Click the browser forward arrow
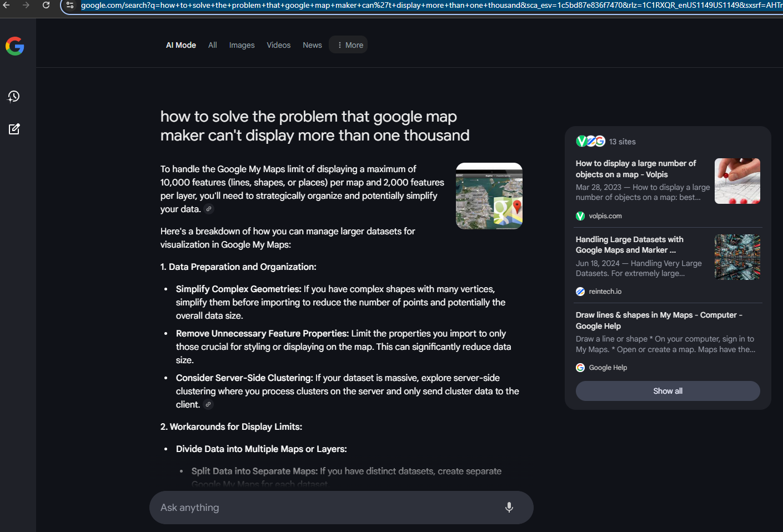 [x=26, y=5]
